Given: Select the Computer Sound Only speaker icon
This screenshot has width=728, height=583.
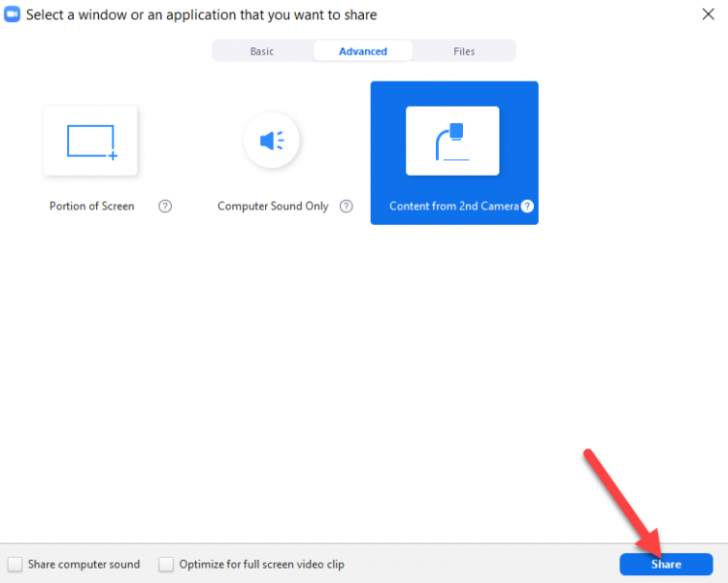Looking at the screenshot, I should pyautogui.click(x=272, y=142).
